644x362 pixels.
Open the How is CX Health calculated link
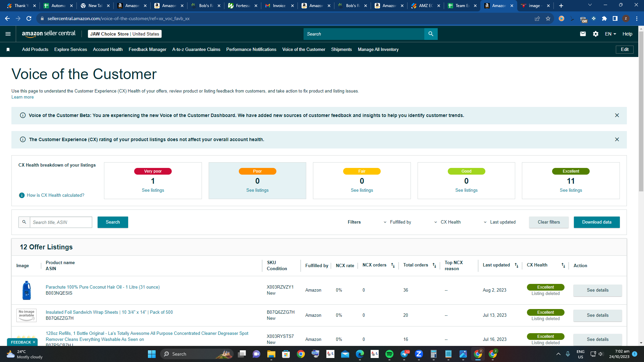55,195
